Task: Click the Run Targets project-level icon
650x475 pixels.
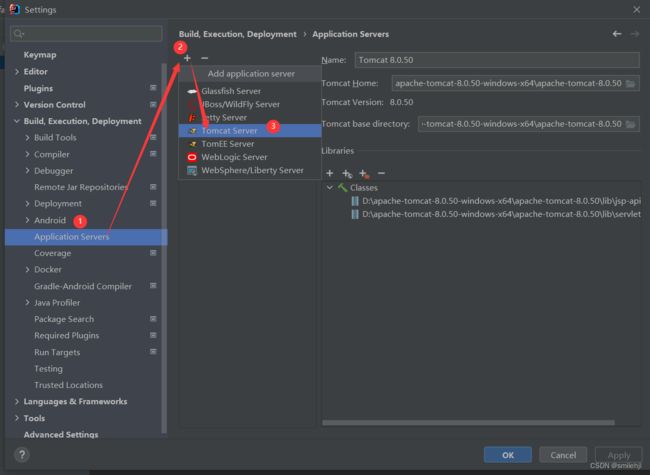Action: coord(153,352)
